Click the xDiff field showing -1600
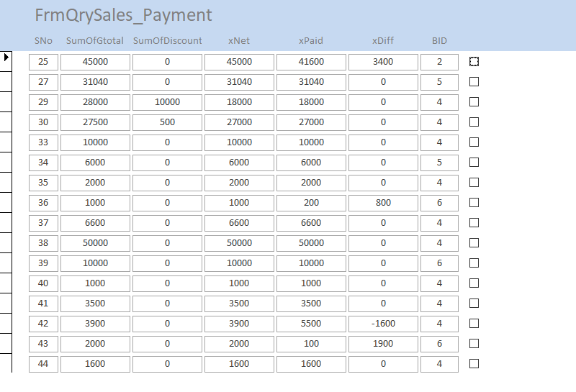The width and height of the screenshot is (576, 392). click(383, 324)
